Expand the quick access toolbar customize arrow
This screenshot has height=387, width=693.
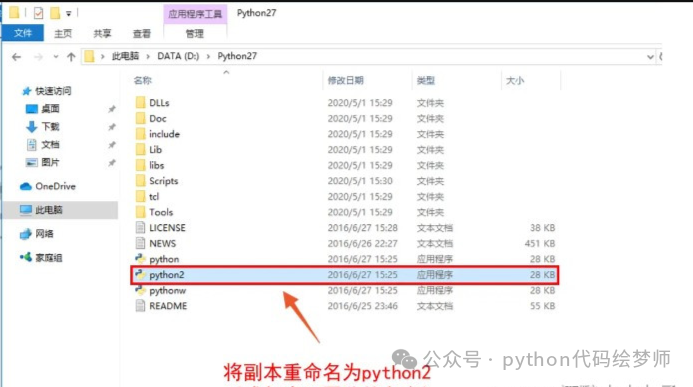69,14
